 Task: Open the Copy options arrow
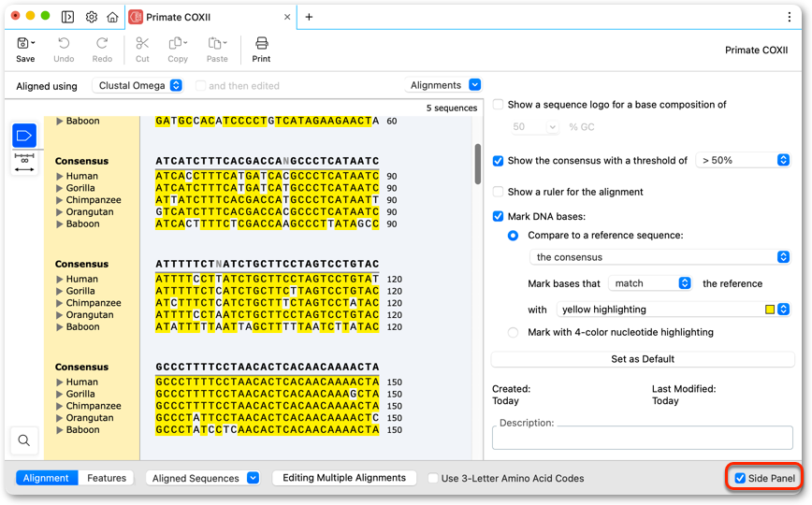185,42
